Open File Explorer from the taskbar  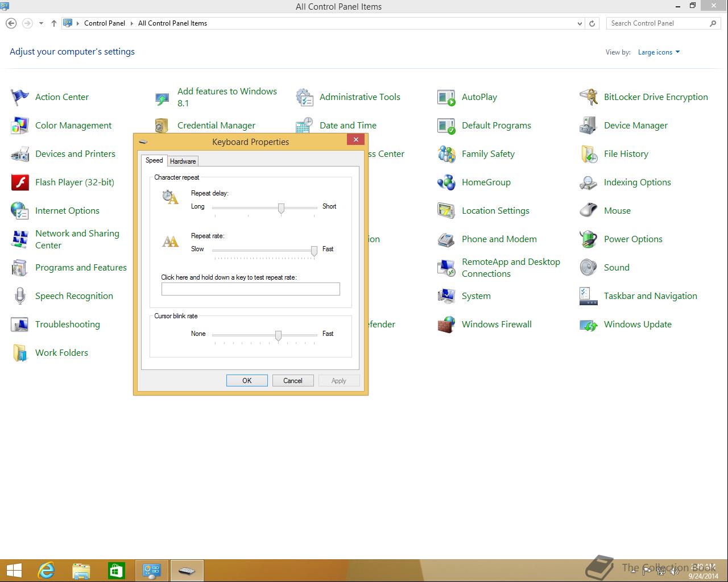tap(81, 570)
